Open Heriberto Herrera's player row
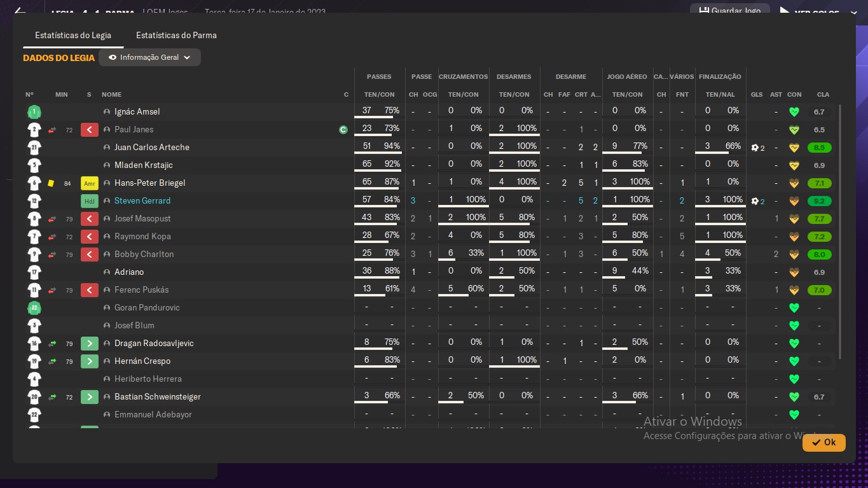 tap(431, 379)
